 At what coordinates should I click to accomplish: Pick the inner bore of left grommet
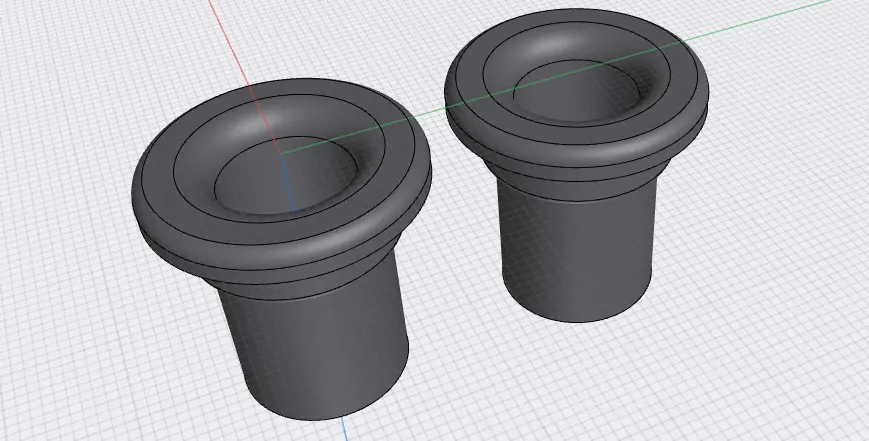(x=285, y=176)
